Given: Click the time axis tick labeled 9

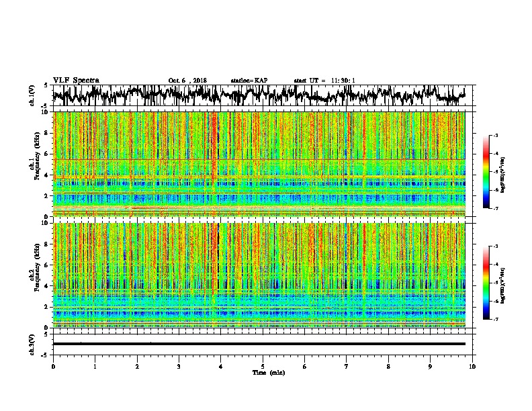Looking at the screenshot, I should point(430,366).
